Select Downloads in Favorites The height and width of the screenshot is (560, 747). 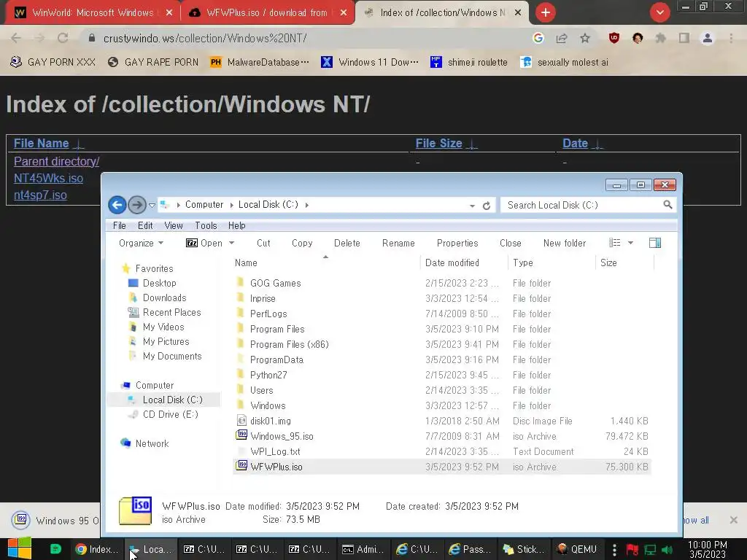[164, 297]
